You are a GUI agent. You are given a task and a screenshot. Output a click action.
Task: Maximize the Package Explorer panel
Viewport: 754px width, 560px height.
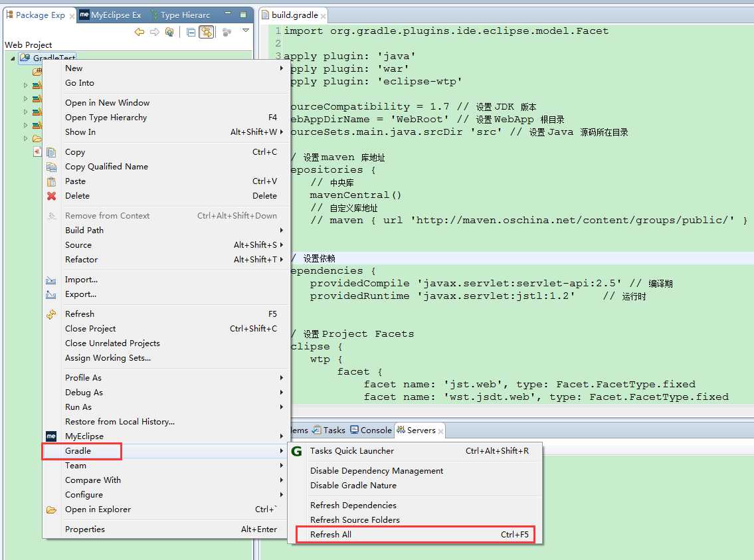tap(243, 15)
